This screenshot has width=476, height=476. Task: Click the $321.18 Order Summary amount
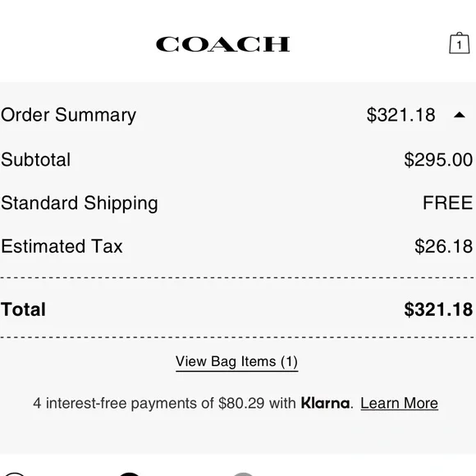coord(400,115)
